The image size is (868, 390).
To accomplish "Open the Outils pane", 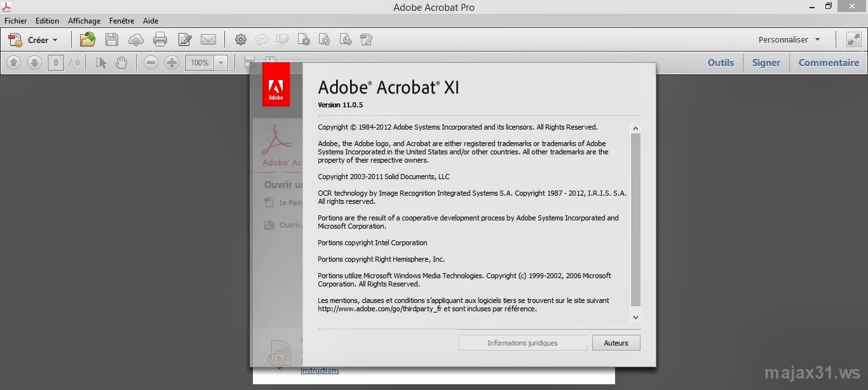I will coord(721,62).
